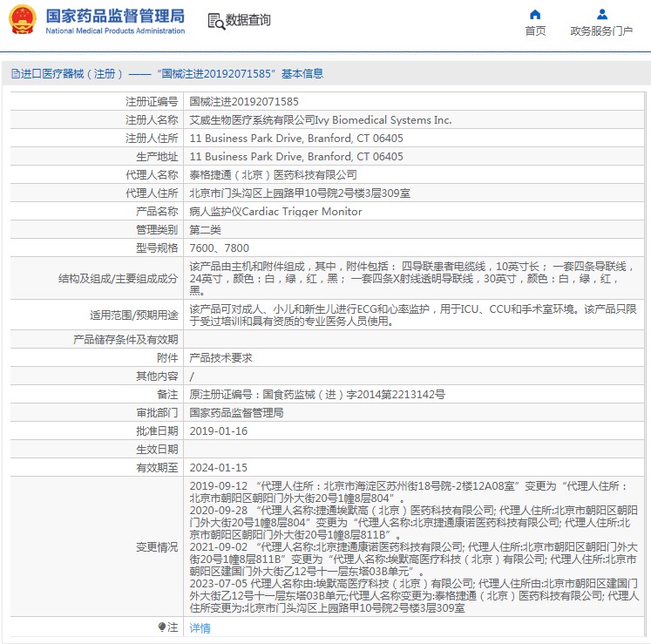The image size is (651, 644).
Task: Click 数据查询 label
Action: coord(248,20)
